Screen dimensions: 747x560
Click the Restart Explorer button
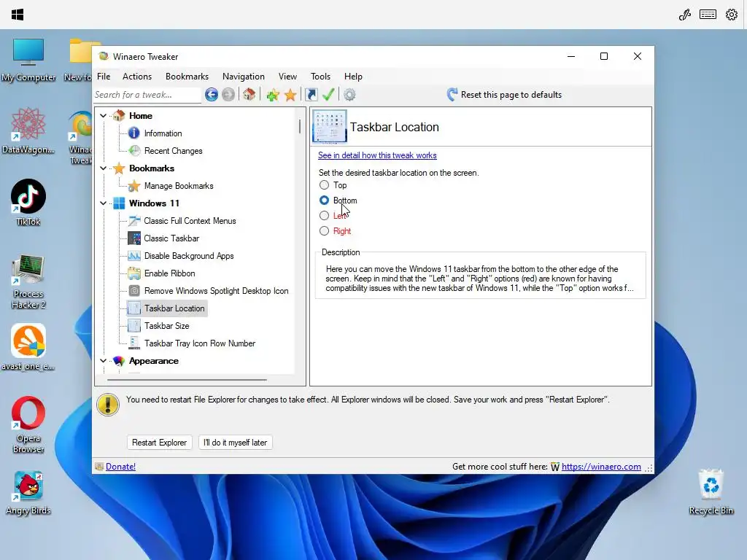(159, 443)
